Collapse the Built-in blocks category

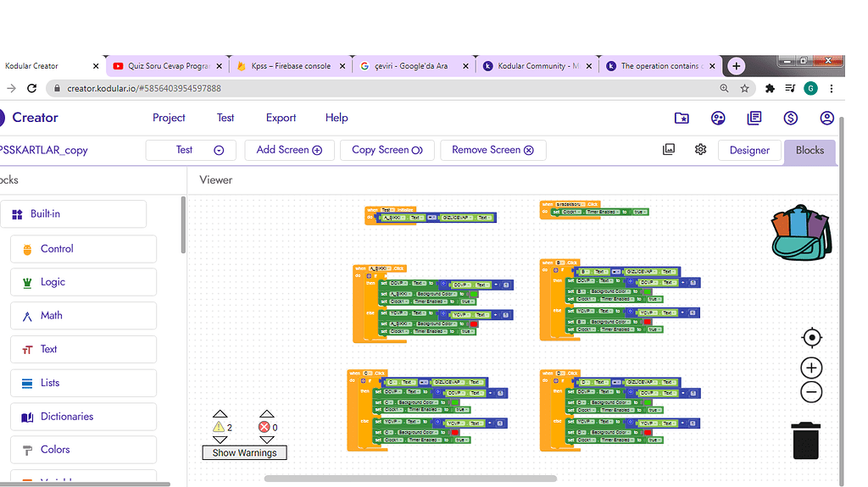point(73,214)
